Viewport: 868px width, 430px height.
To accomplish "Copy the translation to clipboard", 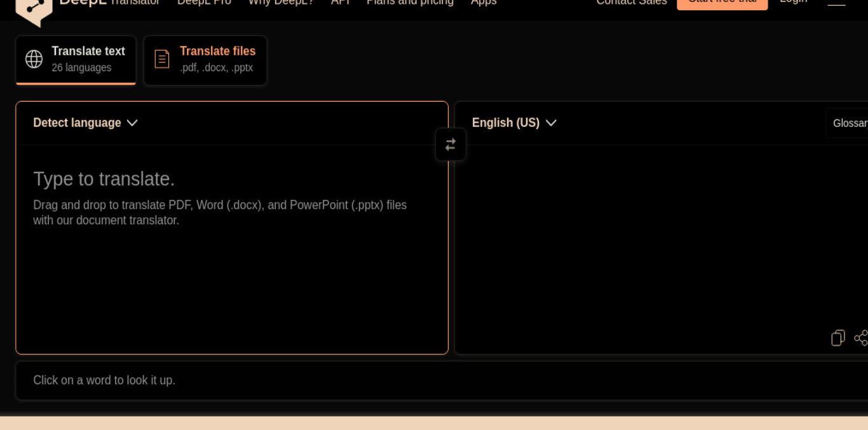I will [838, 338].
